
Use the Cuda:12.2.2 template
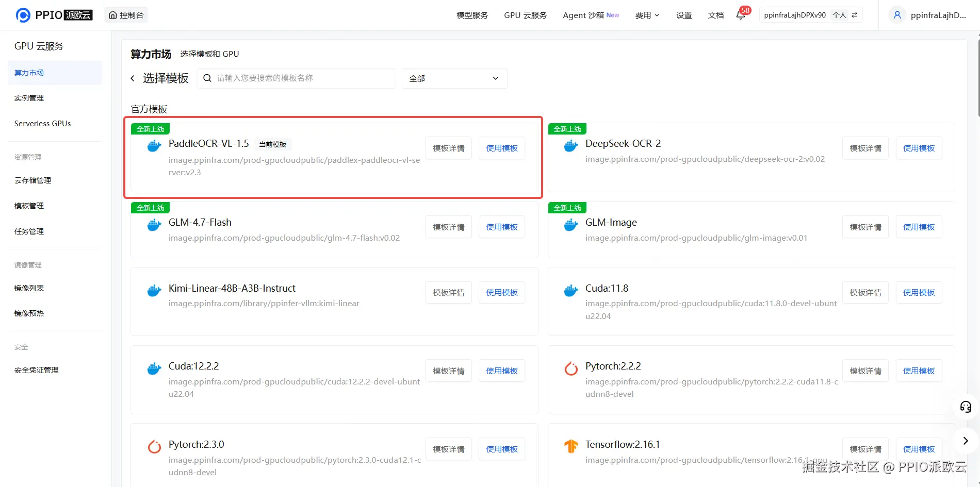click(502, 371)
